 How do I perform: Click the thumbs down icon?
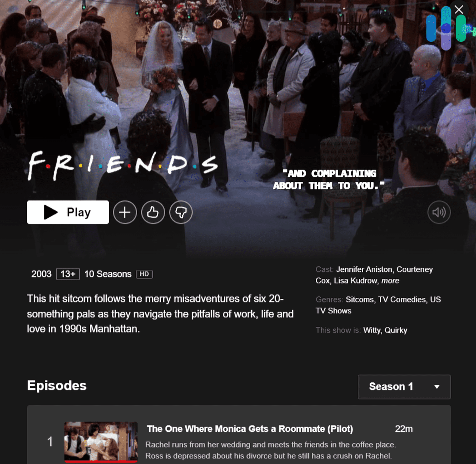[181, 212]
